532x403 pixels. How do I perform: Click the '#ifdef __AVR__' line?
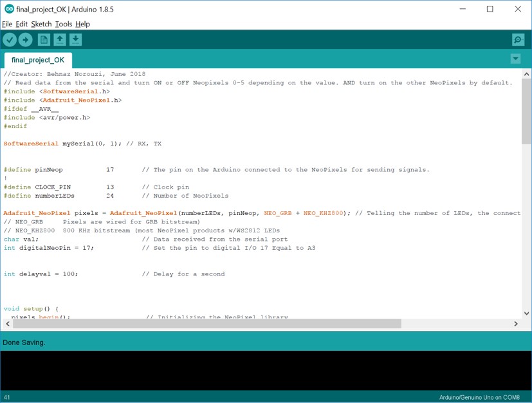32,109
